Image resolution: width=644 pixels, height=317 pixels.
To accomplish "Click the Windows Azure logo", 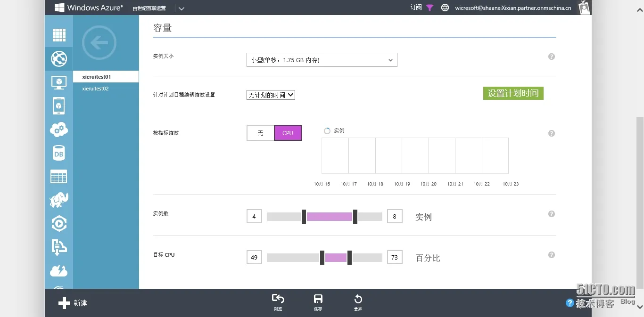I will (89, 8).
